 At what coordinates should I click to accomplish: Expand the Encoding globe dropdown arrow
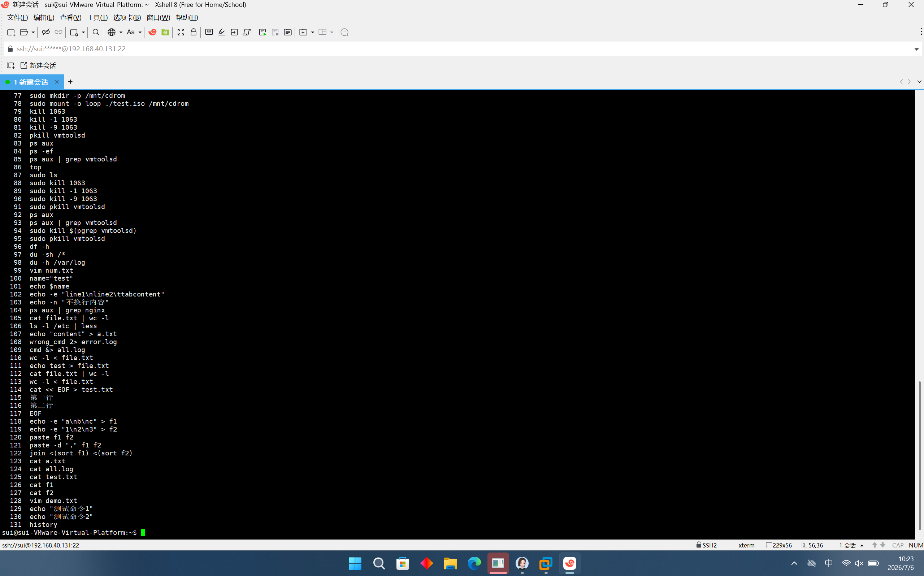[x=121, y=33]
